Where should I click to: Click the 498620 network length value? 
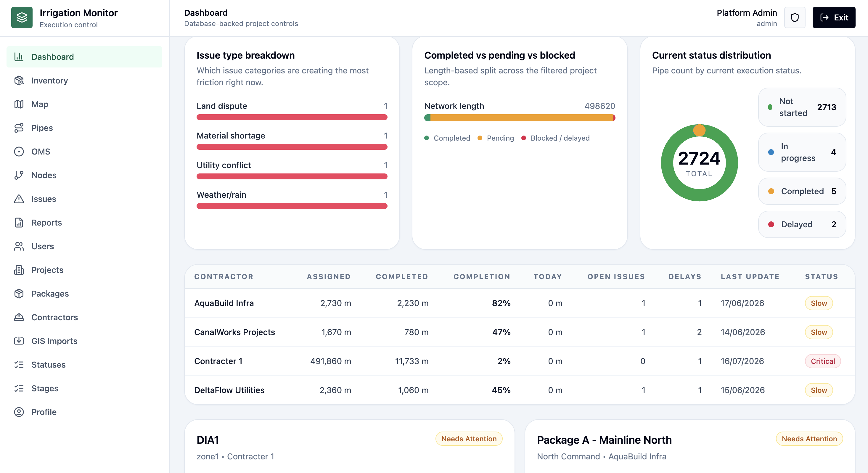600,106
